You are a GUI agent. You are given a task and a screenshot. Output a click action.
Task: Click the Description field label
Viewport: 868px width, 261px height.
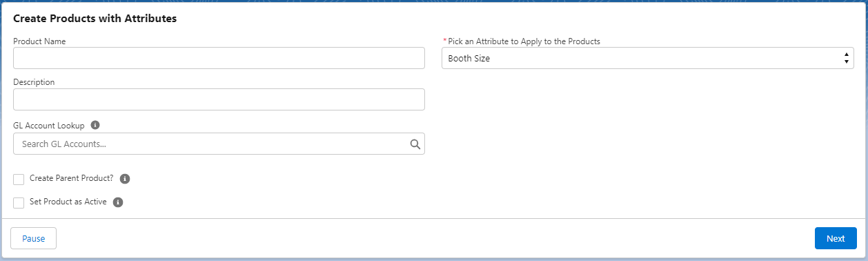click(x=34, y=82)
